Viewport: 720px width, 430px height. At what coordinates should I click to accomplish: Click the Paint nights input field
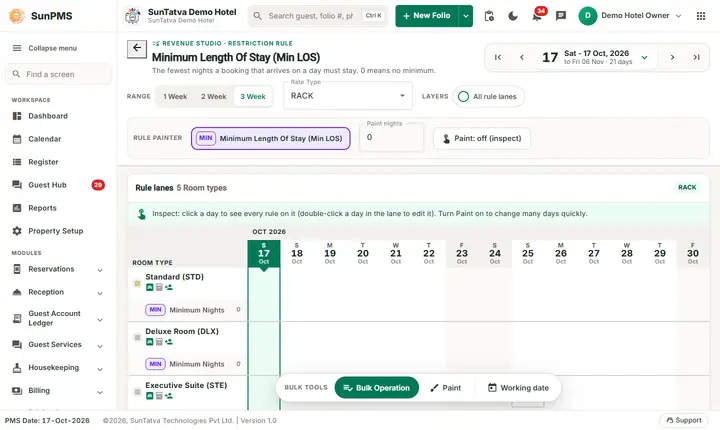pos(392,137)
